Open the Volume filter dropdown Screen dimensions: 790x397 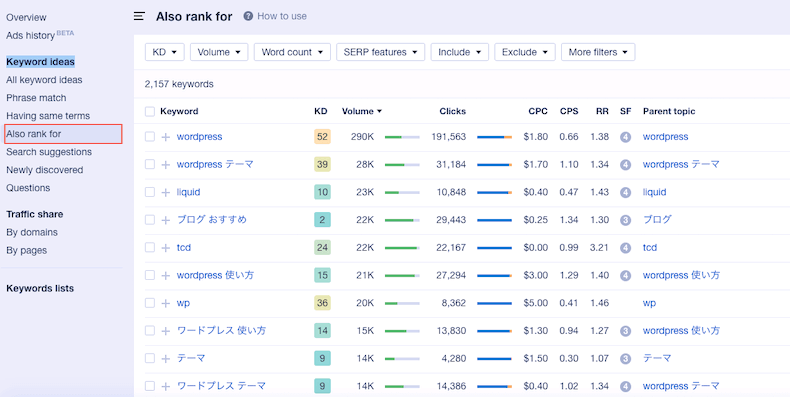pos(219,52)
